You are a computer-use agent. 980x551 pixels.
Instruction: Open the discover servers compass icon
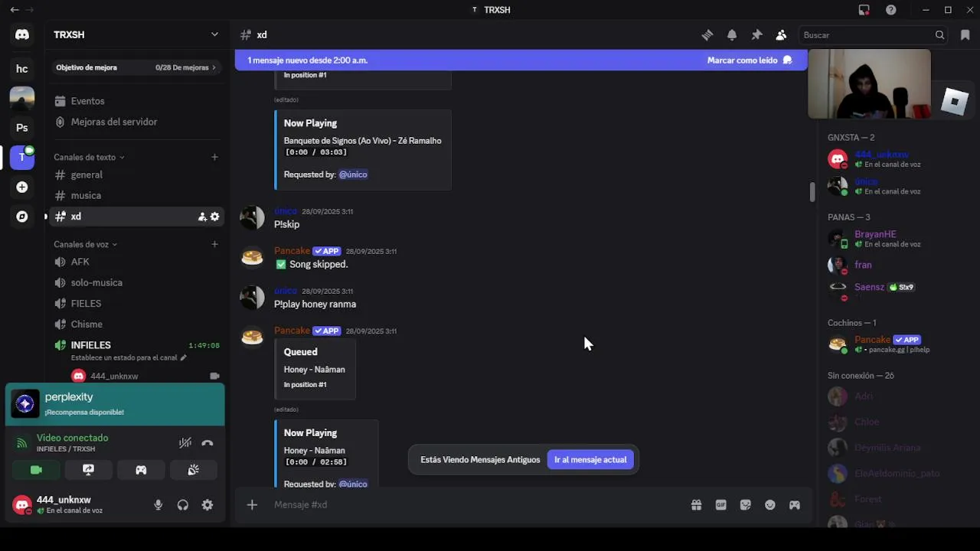22,217
